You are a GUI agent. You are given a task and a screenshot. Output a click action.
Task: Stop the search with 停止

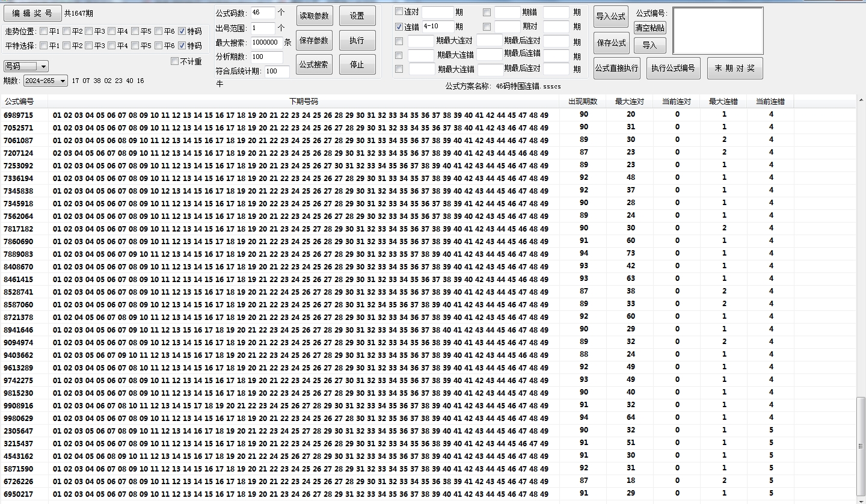[357, 64]
